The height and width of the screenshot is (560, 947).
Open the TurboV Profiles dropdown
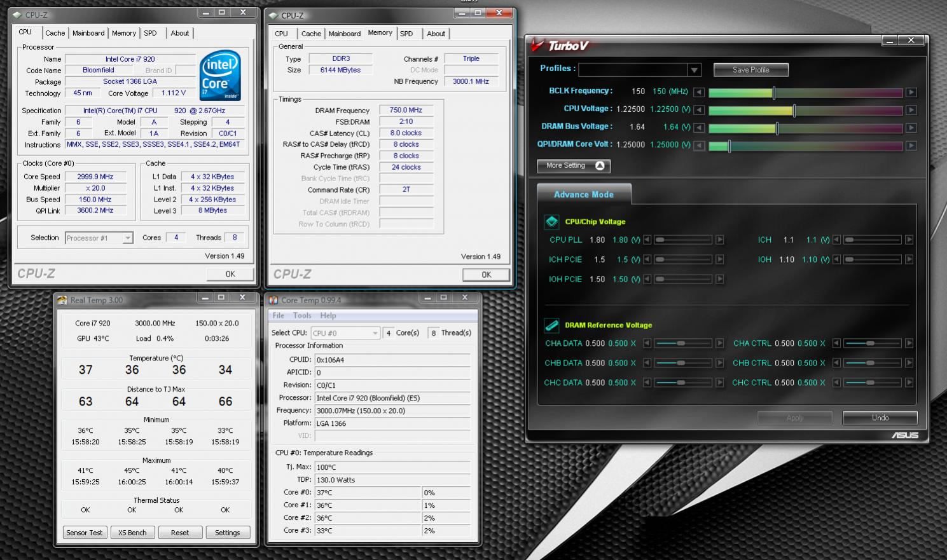694,70
